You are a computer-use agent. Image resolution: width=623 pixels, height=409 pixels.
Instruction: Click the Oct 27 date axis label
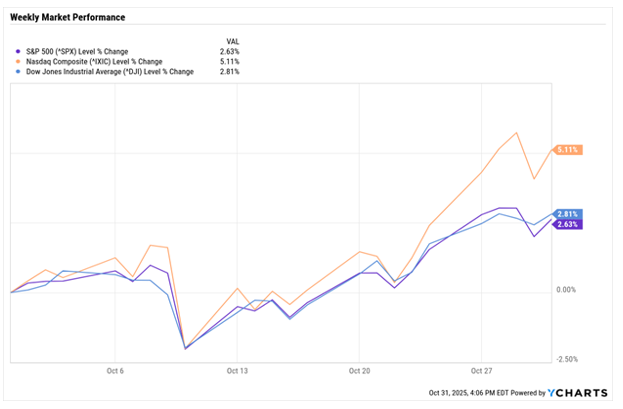tap(482, 369)
